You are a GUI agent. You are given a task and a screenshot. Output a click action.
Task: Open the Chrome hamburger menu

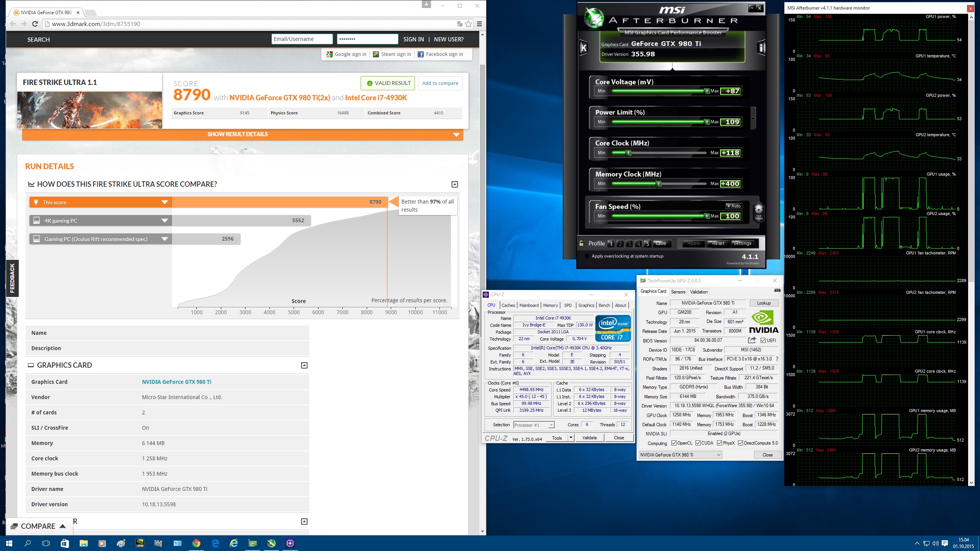coord(479,24)
